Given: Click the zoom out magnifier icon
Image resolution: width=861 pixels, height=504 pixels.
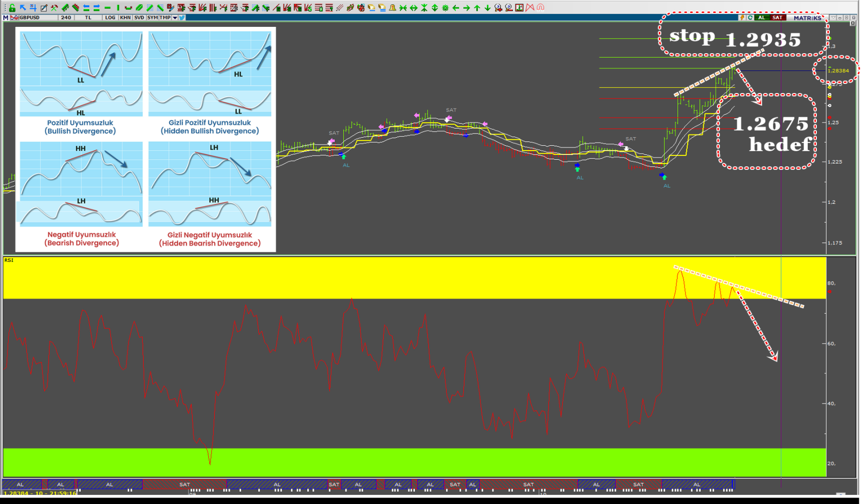Looking at the screenshot, I should (509, 8).
